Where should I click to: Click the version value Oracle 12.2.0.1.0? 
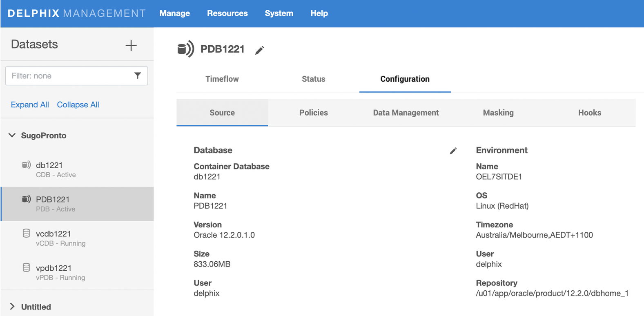pyautogui.click(x=224, y=235)
